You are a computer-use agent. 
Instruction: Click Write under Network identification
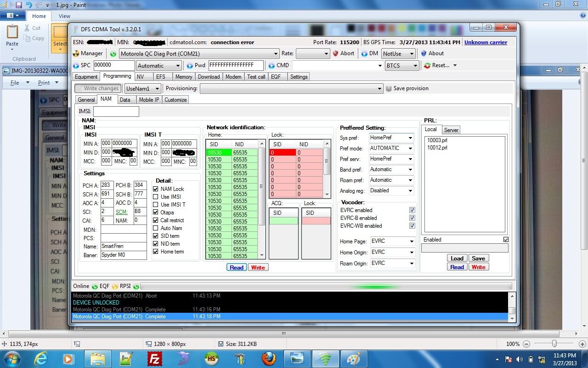pos(258,267)
